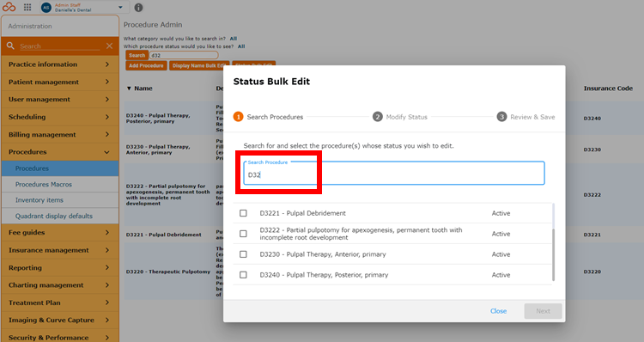Go to step 2 Modify Status
This screenshot has width=644, height=342.
(400, 117)
